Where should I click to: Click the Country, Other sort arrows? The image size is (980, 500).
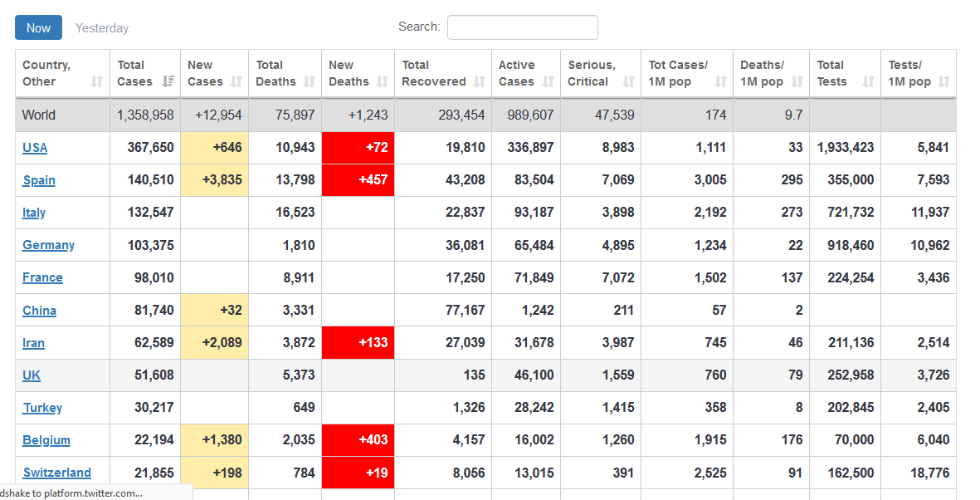(x=97, y=81)
